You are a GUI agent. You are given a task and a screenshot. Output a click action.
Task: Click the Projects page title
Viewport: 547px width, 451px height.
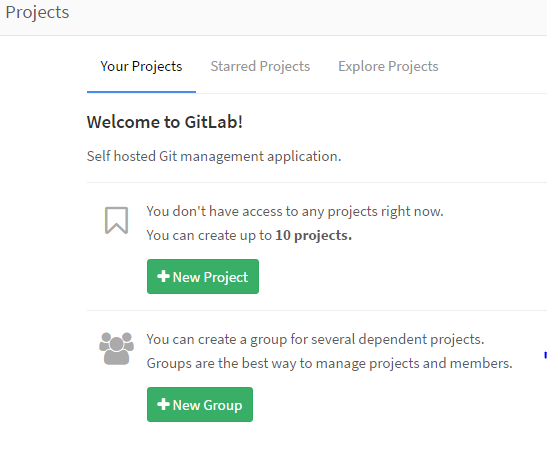(37, 13)
